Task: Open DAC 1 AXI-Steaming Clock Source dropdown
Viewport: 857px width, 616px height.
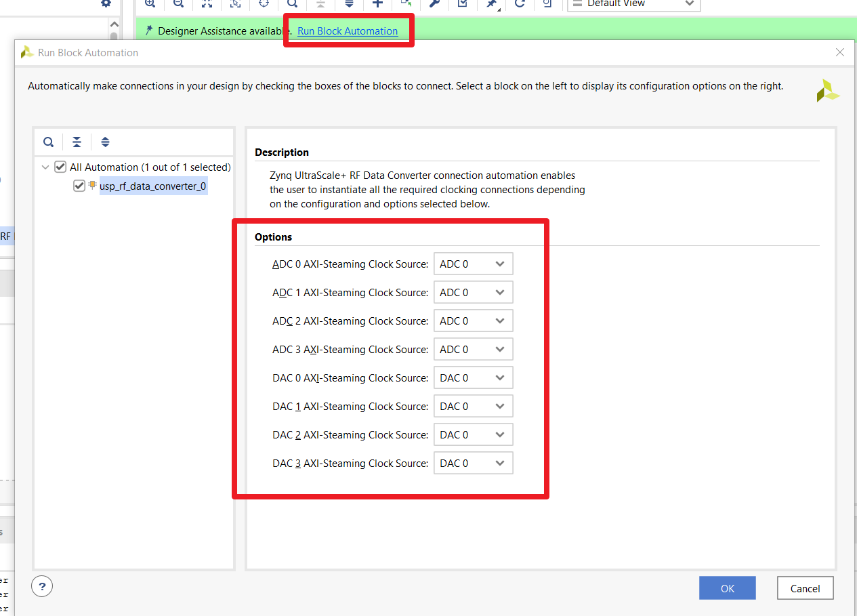Action: pyautogui.click(x=473, y=407)
